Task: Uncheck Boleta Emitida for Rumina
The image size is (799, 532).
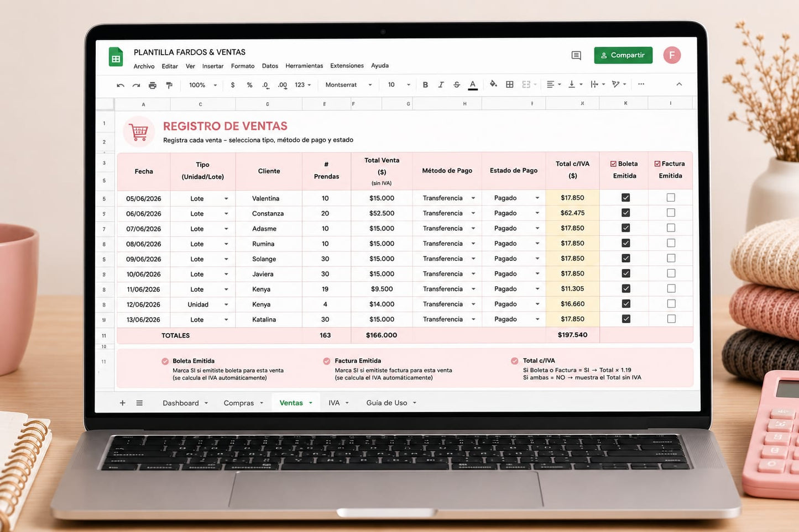Action: click(625, 243)
